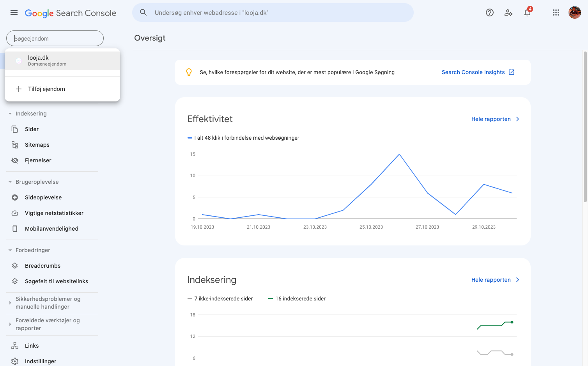Click the 16 indekserede sider legend
Viewport: 588px width, 366px height.
pos(297,298)
